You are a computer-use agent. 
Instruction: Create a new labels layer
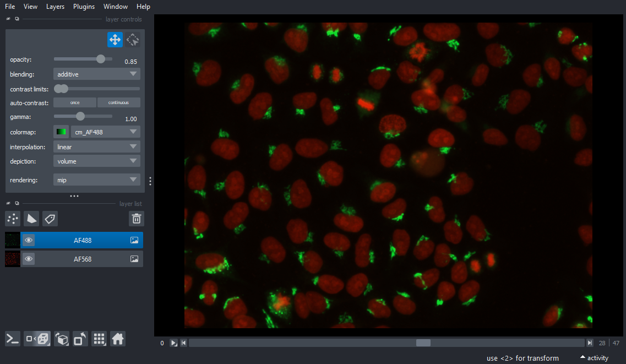50,219
